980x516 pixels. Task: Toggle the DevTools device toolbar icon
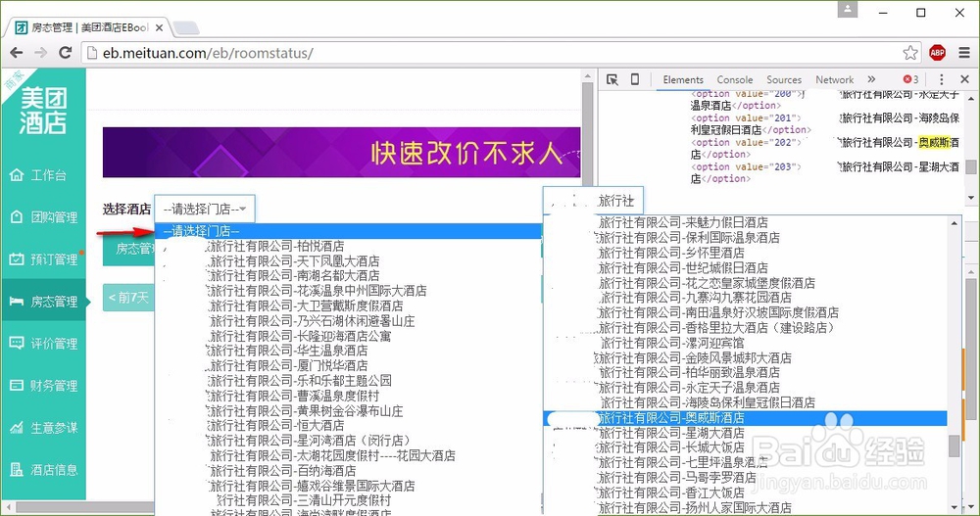tap(634, 79)
